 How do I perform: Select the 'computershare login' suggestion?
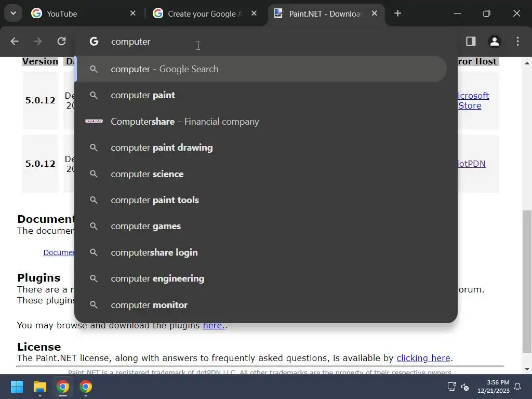pos(262,252)
